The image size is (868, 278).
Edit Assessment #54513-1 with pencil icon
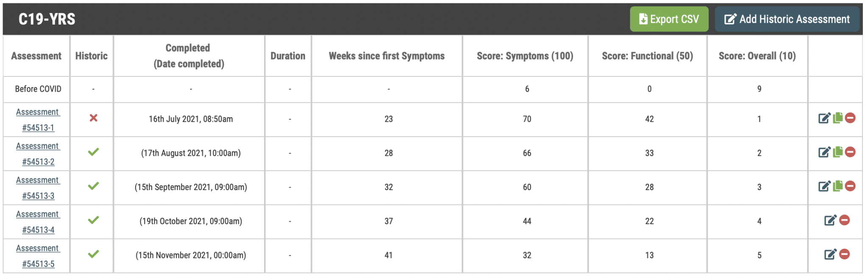[824, 118]
